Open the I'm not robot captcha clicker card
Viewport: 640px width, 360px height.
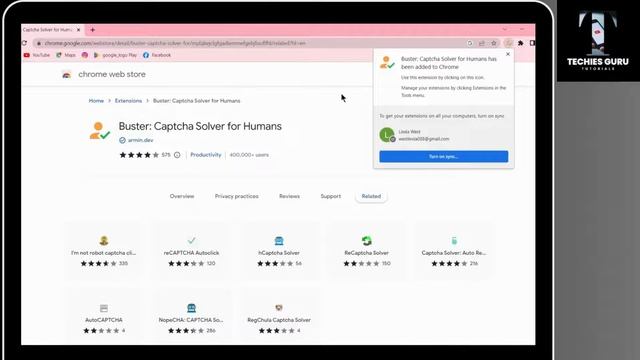click(x=104, y=251)
